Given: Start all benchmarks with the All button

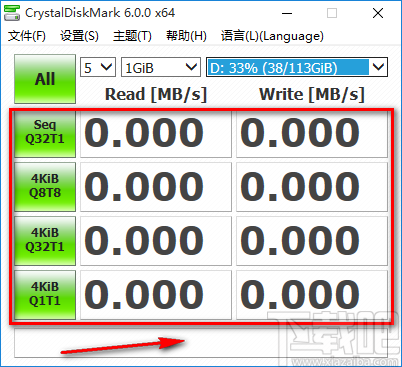Looking at the screenshot, I should pyautogui.click(x=45, y=79).
